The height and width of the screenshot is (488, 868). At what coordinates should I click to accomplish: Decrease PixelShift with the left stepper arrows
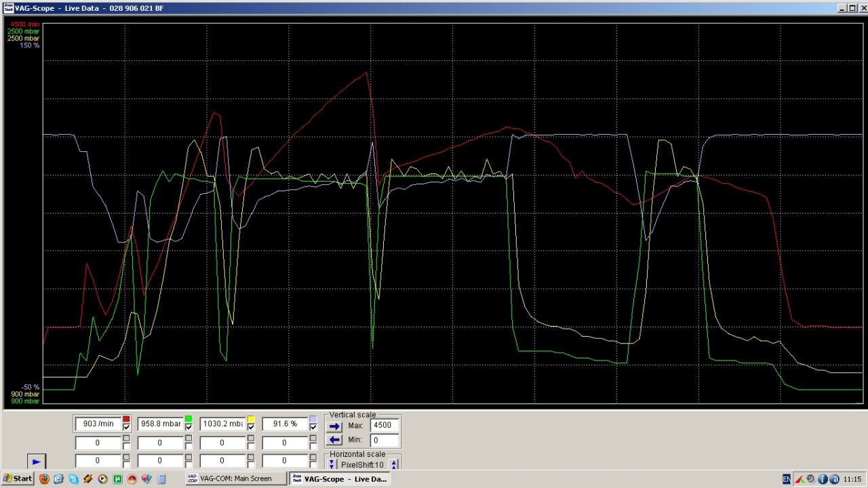pyautogui.click(x=332, y=465)
